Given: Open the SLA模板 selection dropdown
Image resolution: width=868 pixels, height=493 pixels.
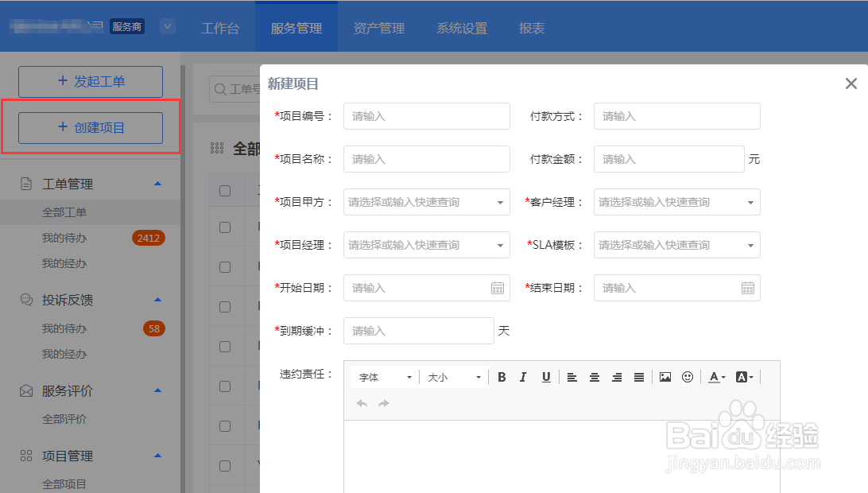Looking at the screenshot, I should click(x=676, y=245).
